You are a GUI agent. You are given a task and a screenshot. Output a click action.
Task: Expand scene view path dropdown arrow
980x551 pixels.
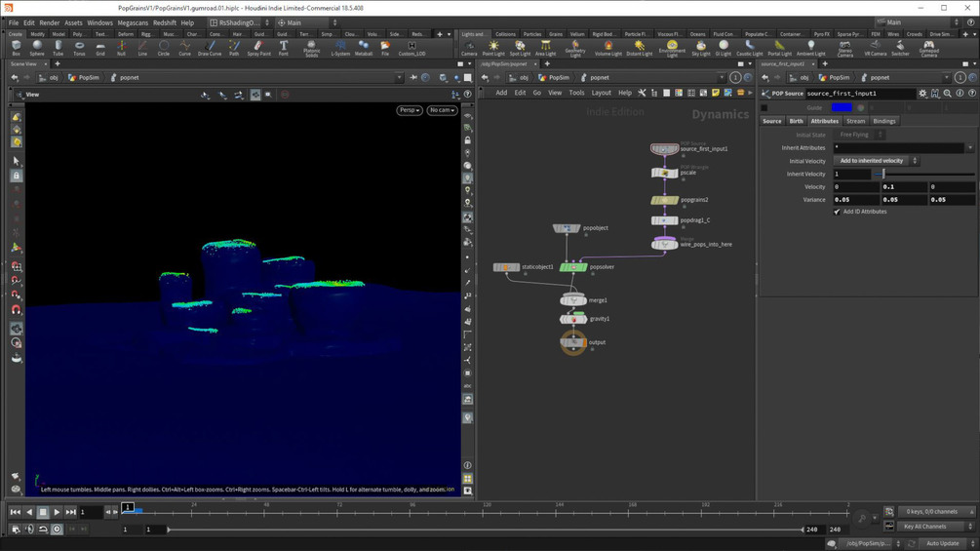[x=399, y=77]
